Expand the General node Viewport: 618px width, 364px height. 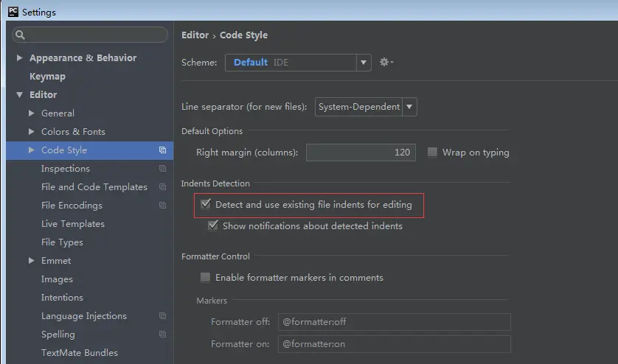pos(31,113)
